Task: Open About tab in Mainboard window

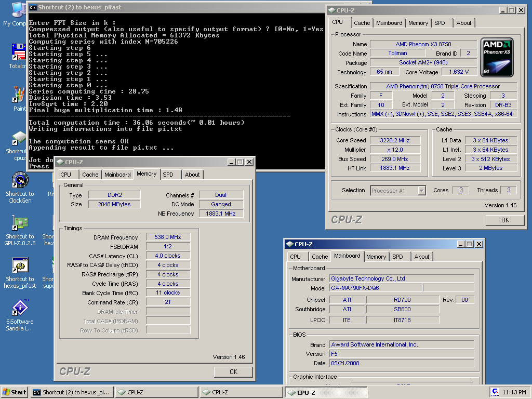Action: click(422, 257)
